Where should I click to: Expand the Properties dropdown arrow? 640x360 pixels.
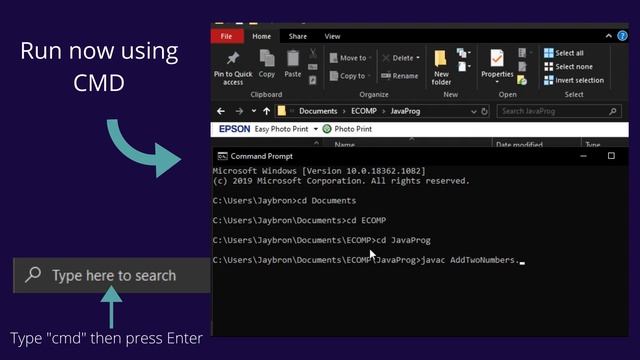coord(497,82)
